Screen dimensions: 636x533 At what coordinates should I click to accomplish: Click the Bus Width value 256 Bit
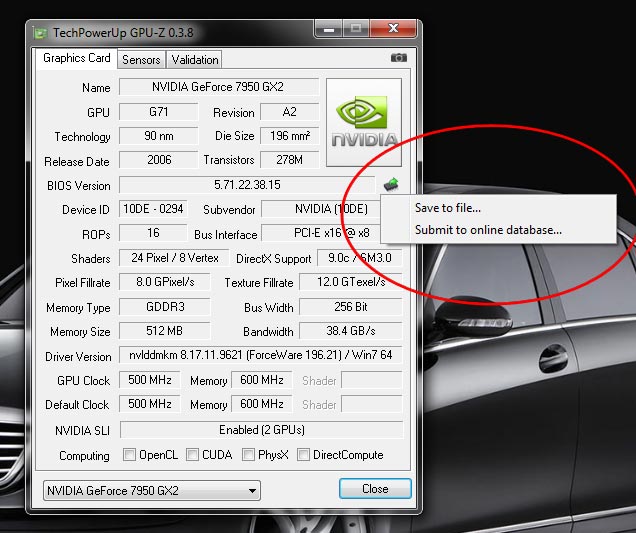(351, 306)
